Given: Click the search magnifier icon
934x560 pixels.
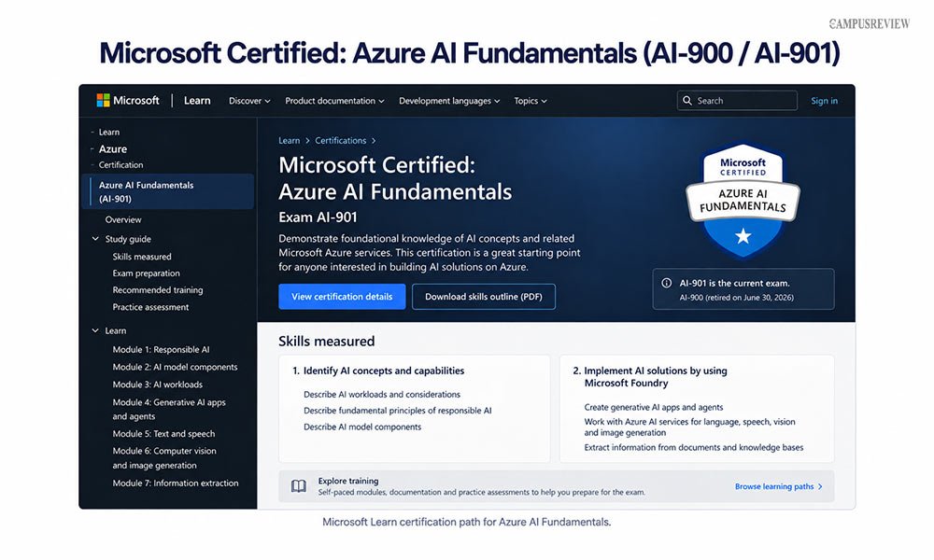Looking at the screenshot, I should pos(686,101).
